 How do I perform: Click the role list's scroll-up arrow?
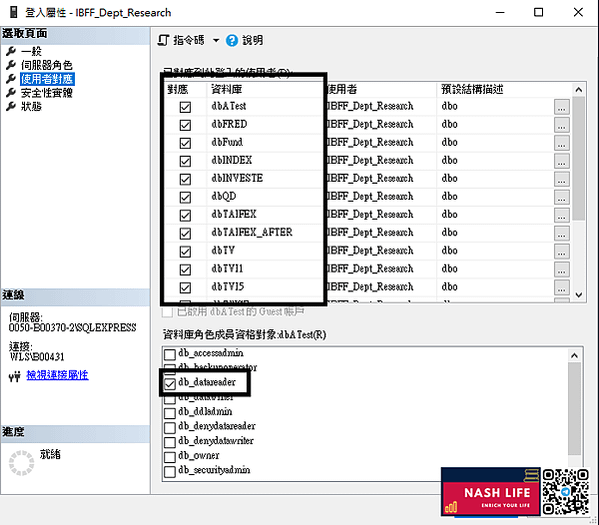pyautogui.click(x=574, y=356)
